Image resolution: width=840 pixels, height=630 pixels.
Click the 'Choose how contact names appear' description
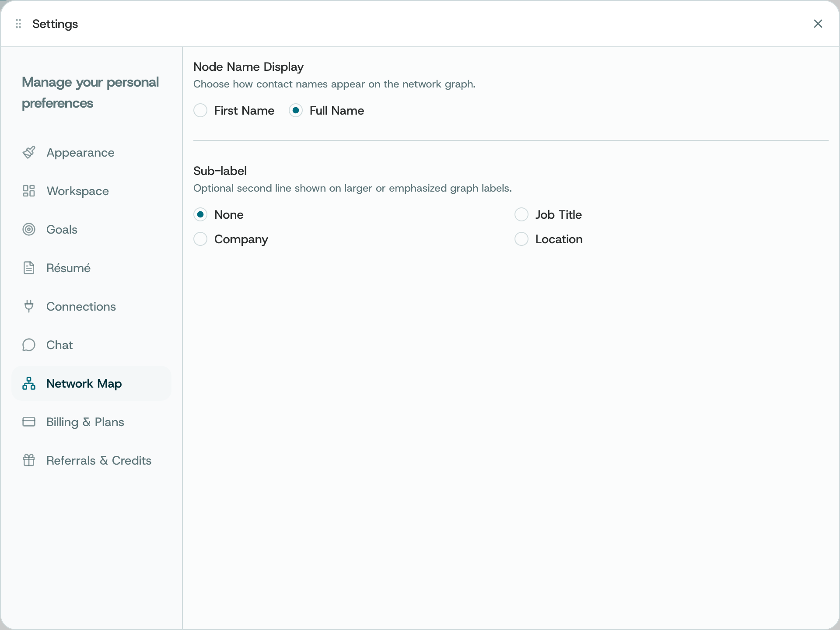[x=334, y=84]
